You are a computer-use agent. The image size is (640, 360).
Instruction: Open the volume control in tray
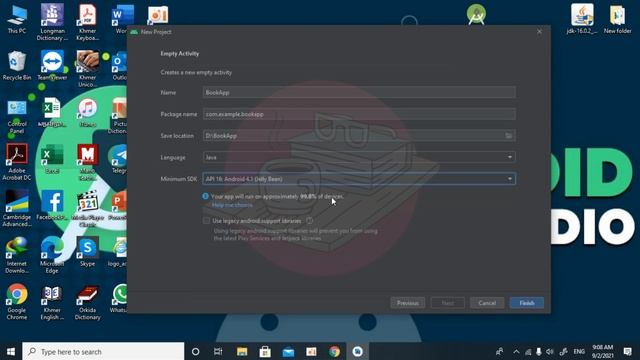tap(550, 351)
